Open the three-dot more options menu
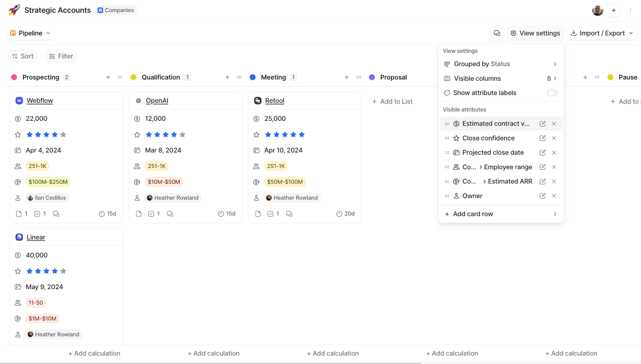Viewport: 641px width, 364px height. pyautogui.click(x=630, y=10)
